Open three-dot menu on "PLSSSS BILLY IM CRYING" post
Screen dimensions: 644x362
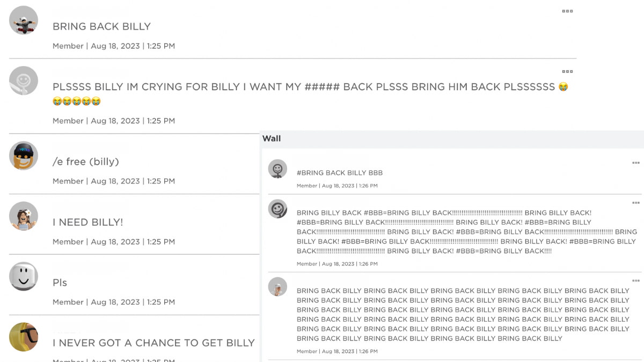pos(567,71)
